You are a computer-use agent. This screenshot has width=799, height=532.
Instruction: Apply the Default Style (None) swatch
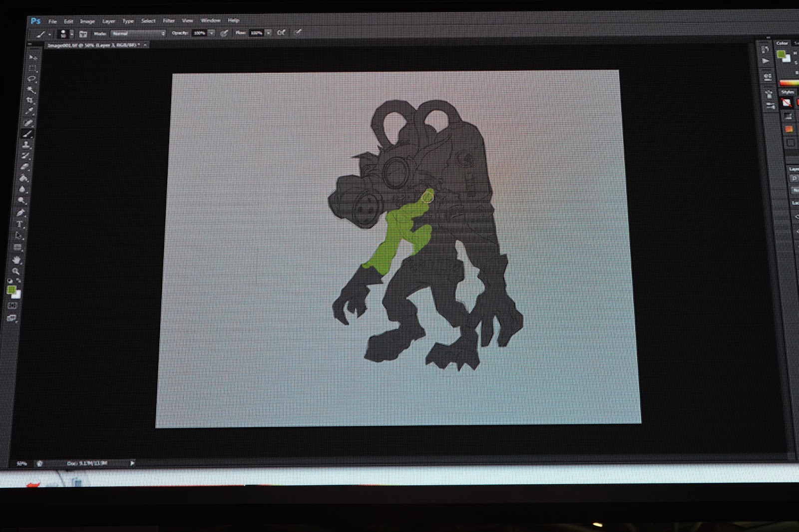click(787, 103)
